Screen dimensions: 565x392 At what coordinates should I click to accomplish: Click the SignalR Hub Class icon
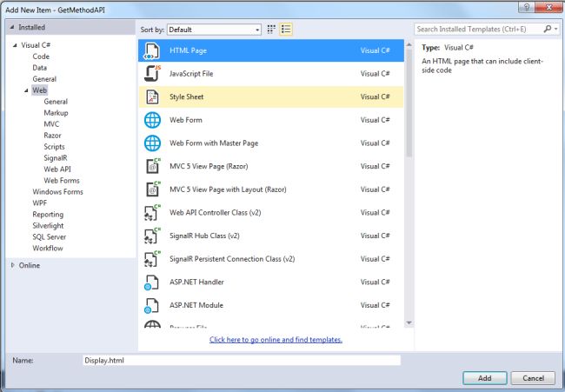click(152, 236)
